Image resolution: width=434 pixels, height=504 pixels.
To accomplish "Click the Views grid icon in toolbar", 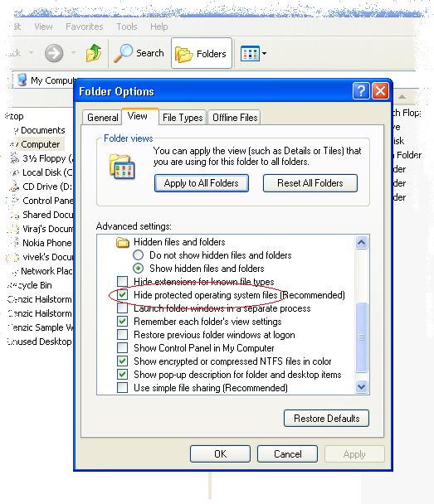I will point(250,53).
